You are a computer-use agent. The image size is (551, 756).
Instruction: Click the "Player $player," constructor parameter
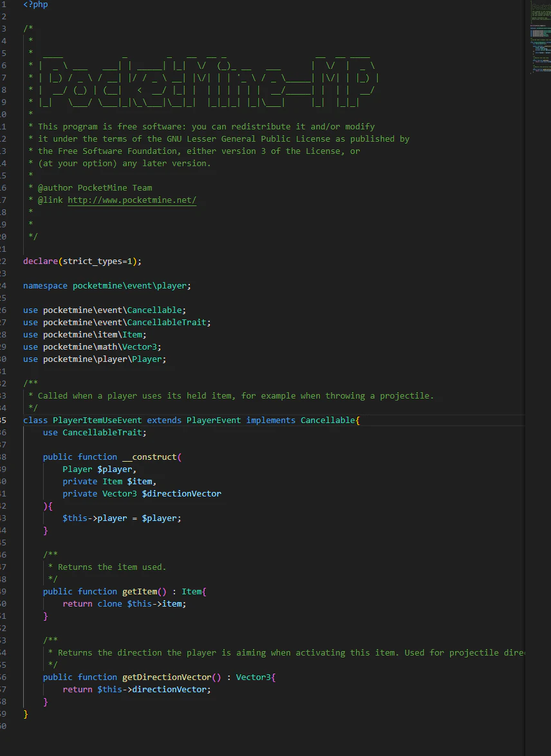pyautogui.click(x=100, y=469)
